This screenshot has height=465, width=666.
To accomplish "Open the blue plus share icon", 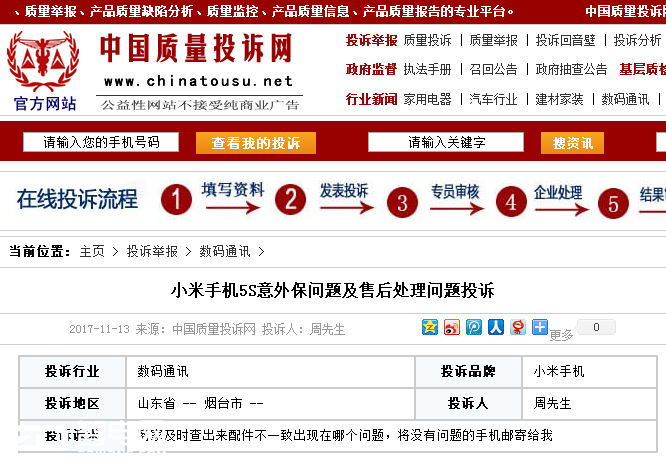I will coord(540,327).
